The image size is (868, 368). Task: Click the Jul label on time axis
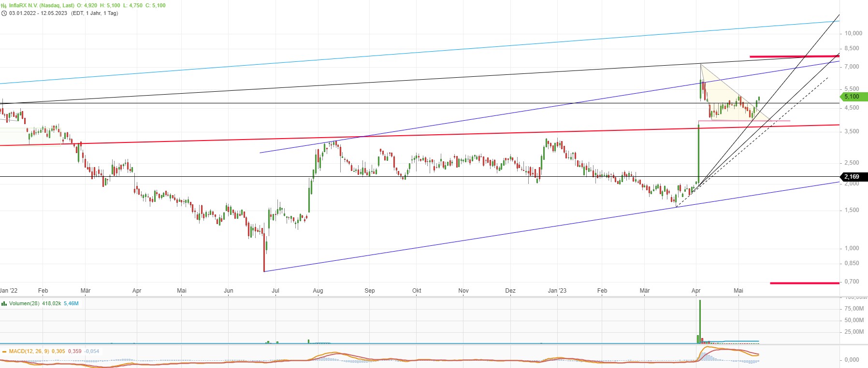(x=275, y=291)
